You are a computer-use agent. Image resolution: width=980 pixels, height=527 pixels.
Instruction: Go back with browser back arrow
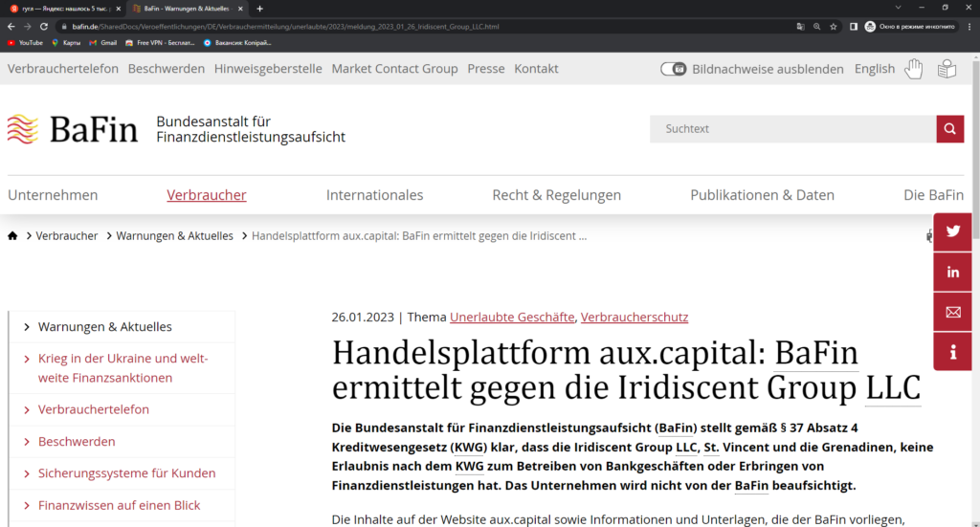(x=11, y=26)
